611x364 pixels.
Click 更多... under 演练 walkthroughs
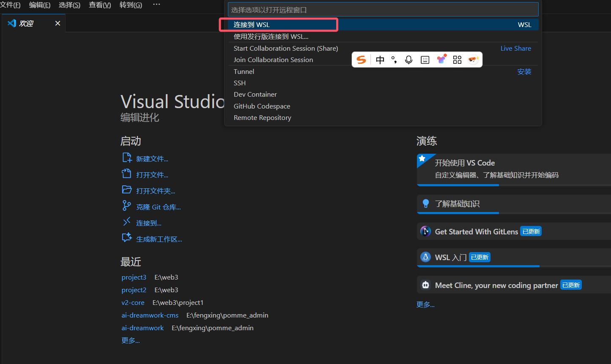[425, 304]
